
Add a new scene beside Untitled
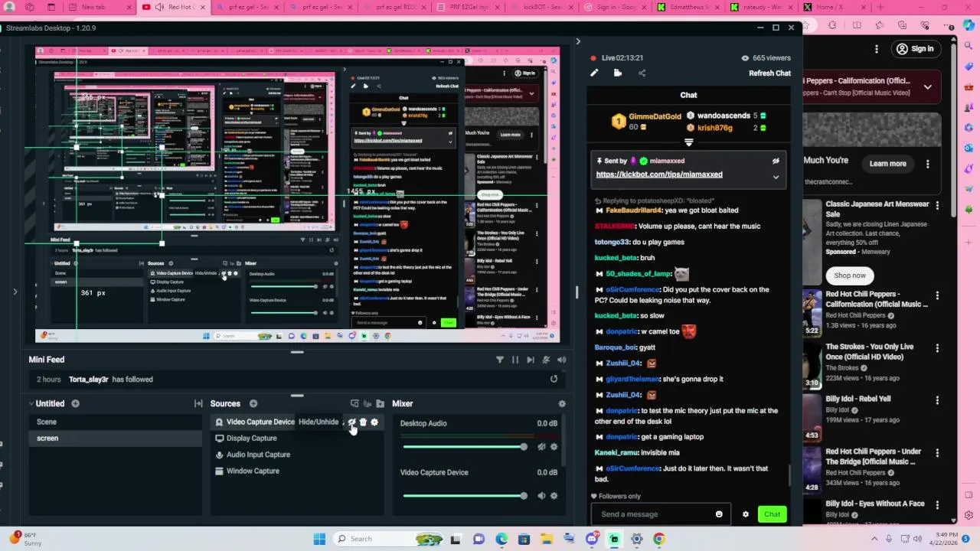tap(75, 403)
